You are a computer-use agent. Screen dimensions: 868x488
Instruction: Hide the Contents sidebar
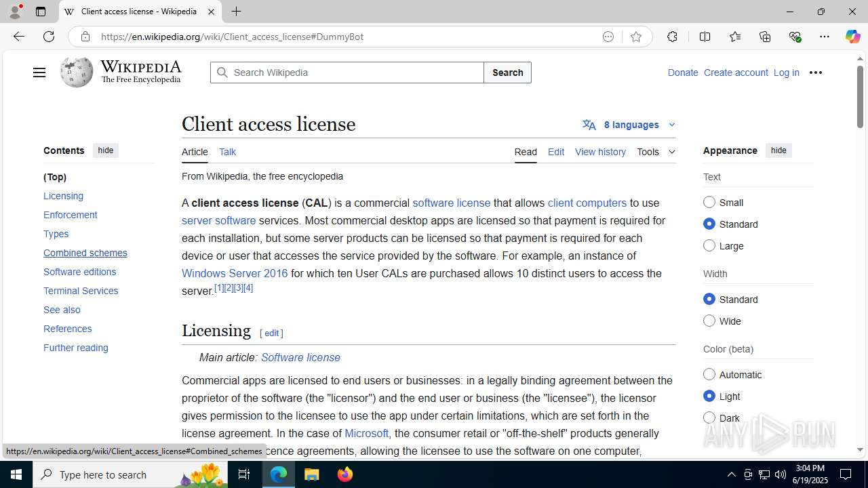click(105, 150)
